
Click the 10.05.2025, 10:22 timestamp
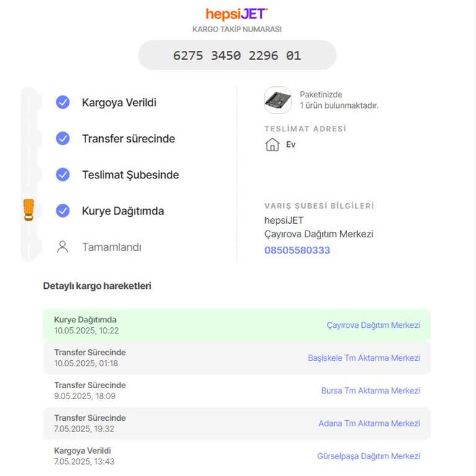pyautogui.click(x=87, y=330)
